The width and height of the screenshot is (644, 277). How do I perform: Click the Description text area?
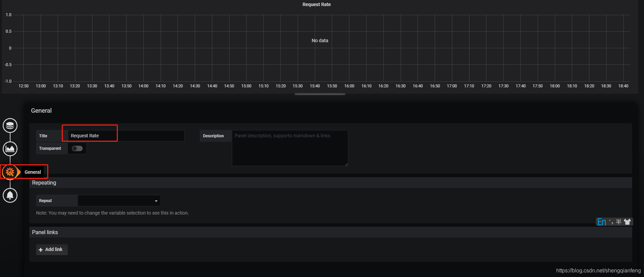click(290, 148)
